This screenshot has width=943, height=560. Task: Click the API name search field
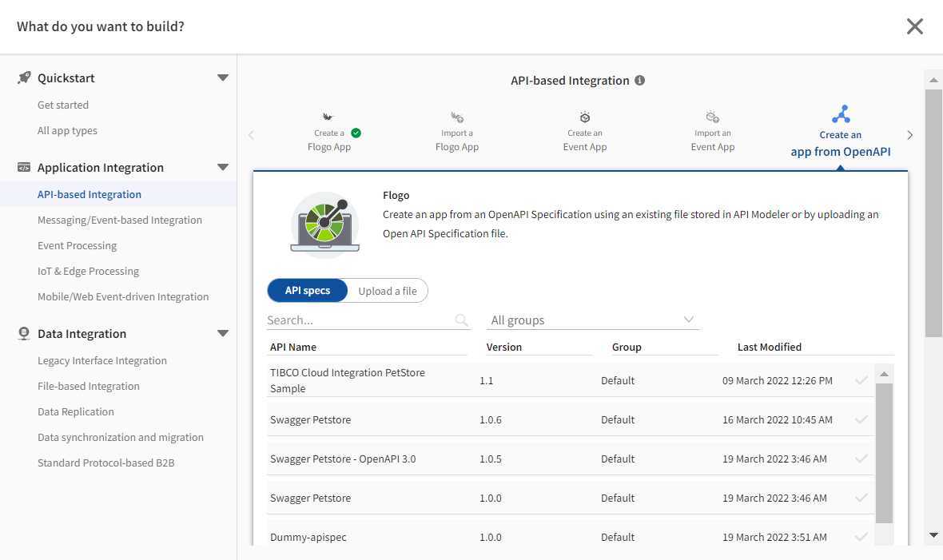tap(360, 320)
